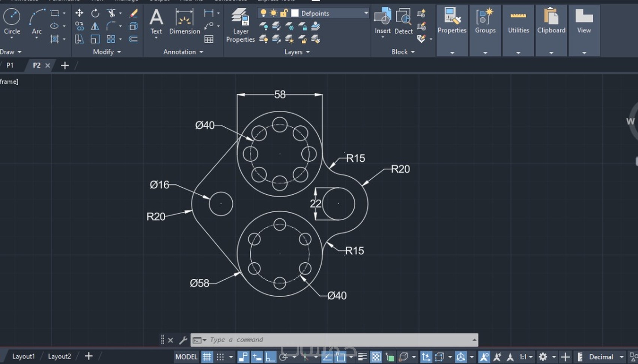Viewport: 638px width, 364px height.
Task: Click the Rotate tool icon
Action: coord(95,13)
